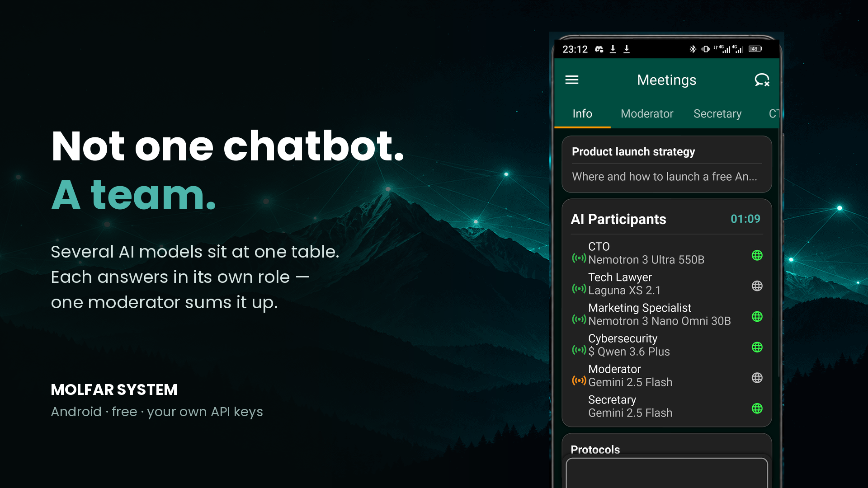Click the Qwen 3.6 Plus model name
The height and width of the screenshot is (488, 868).
tap(634, 352)
